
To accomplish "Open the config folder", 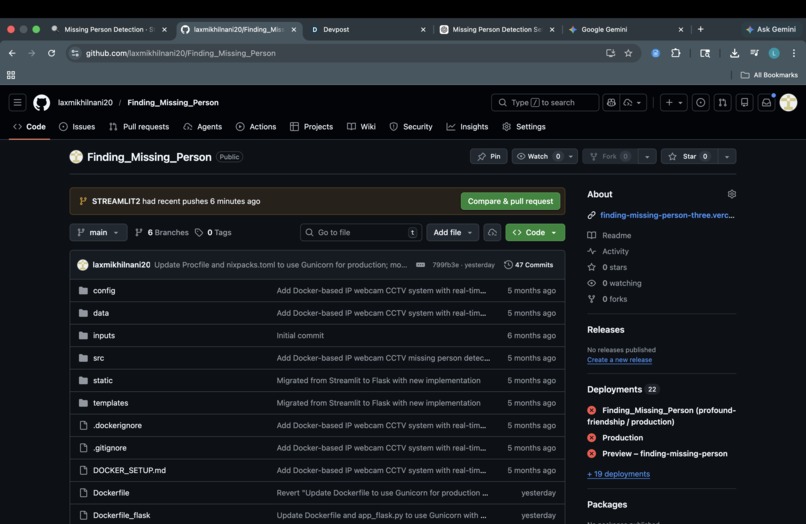I will [x=104, y=291].
